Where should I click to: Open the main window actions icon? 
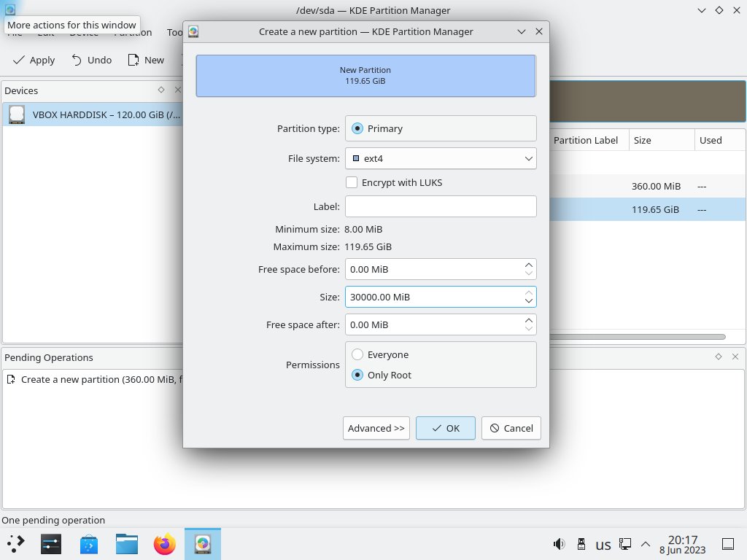(x=10, y=9)
